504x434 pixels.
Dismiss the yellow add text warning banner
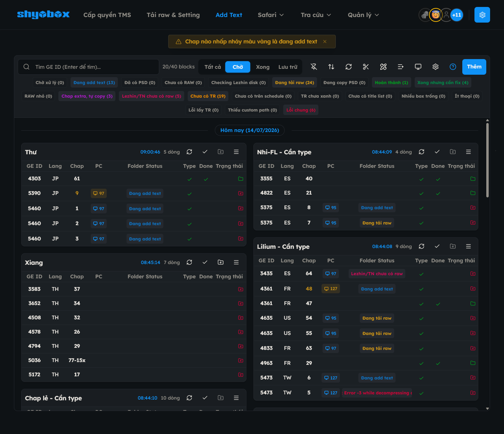coord(325,42)
